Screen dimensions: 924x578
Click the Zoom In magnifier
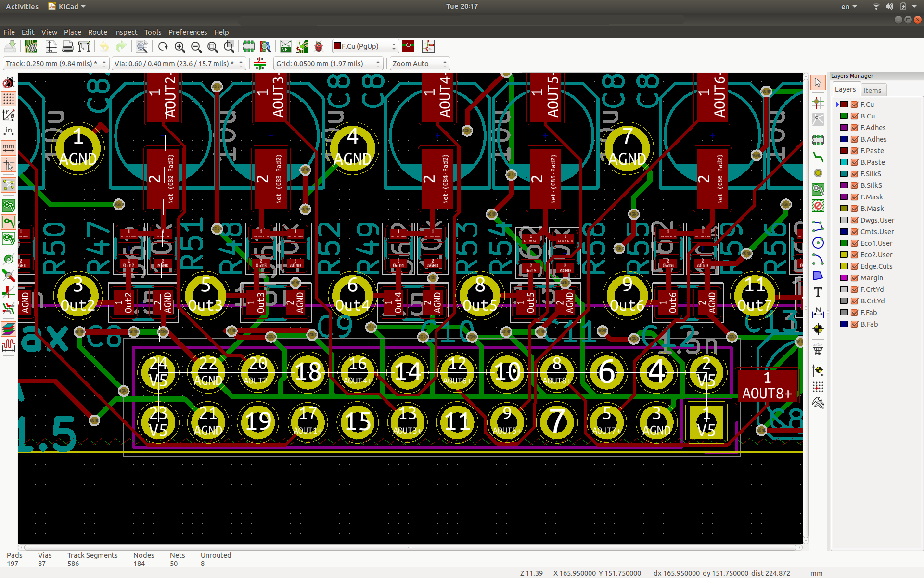click(x=180, y=46)
